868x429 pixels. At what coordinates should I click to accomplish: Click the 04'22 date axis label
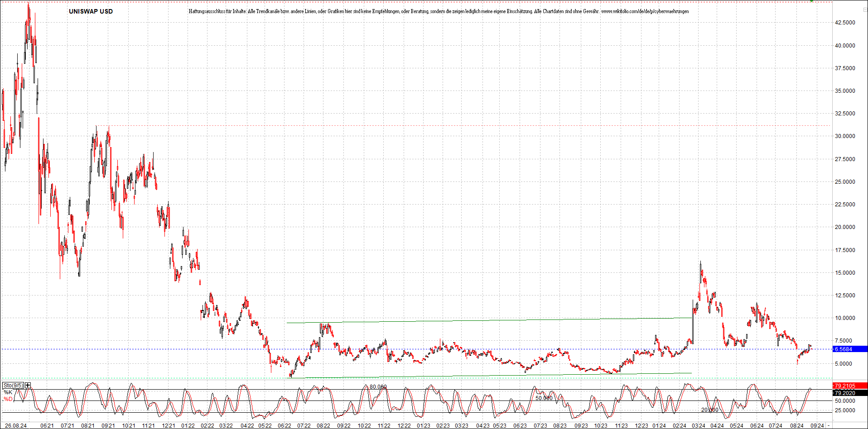point(247,426)
